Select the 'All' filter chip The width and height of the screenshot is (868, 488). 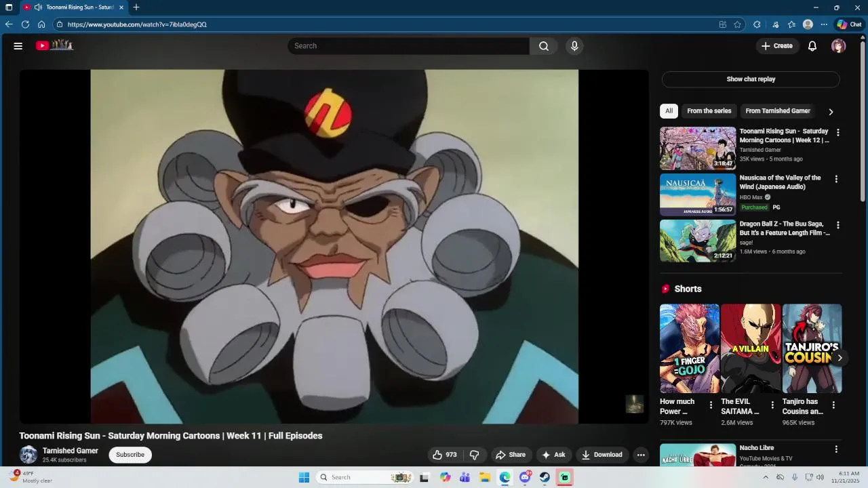[669, 111]
